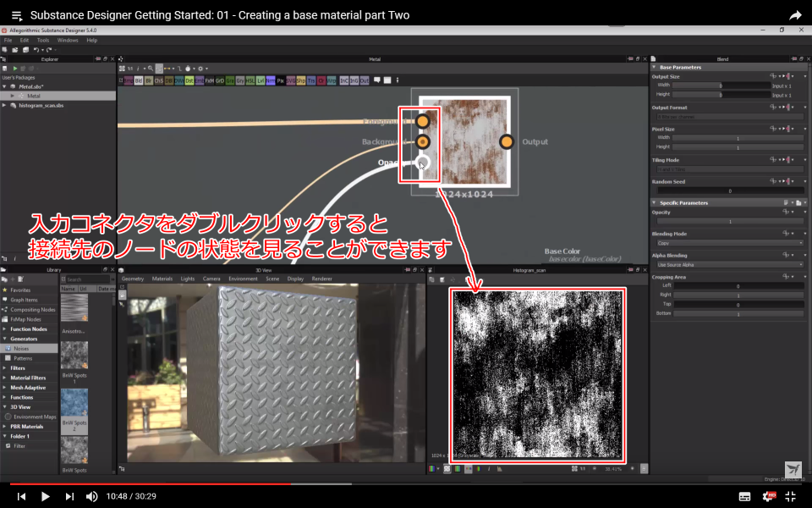Open the Windows menu
Image resolution: width=812 pixels, height=508 pixels.
click(x=68, y=40)
